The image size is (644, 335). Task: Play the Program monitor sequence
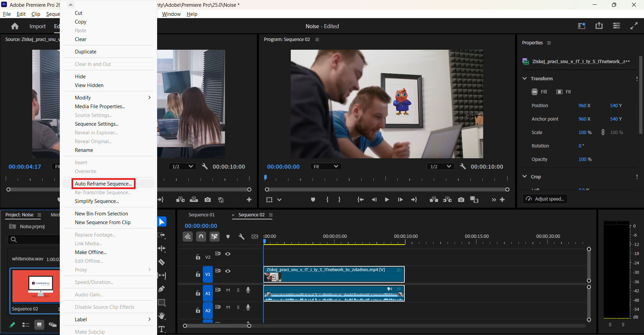point(387,200)
